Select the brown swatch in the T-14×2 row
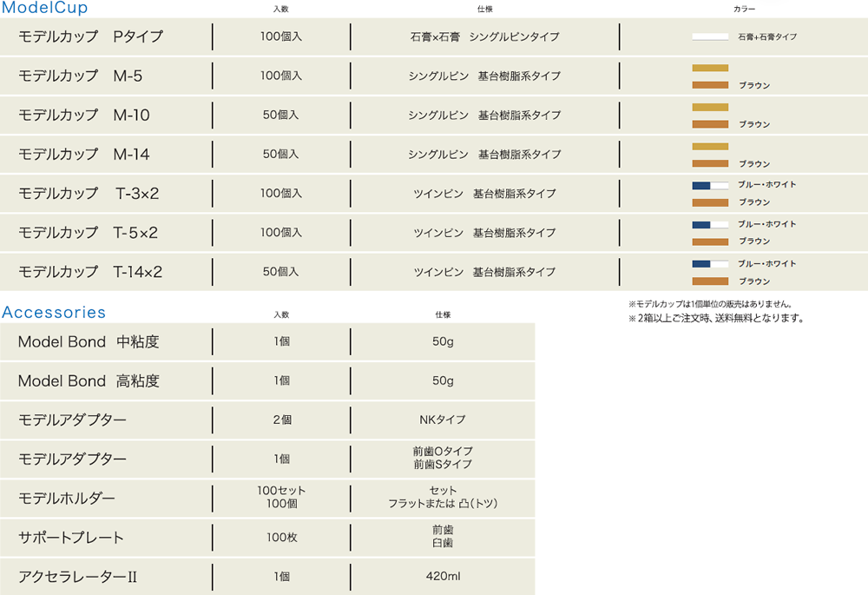 [x=709, y=281]
